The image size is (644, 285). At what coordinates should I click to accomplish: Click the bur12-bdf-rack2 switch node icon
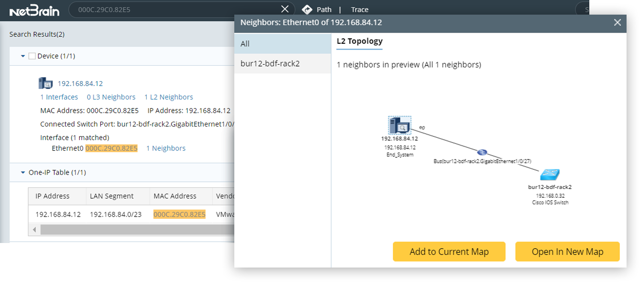(x=550, y=175)
